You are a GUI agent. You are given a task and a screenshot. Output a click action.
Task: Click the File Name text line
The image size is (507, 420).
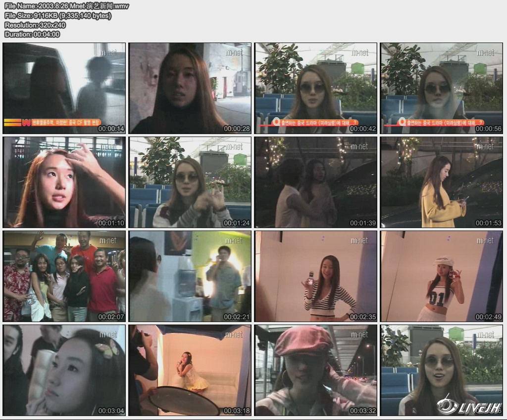point(67,6)
